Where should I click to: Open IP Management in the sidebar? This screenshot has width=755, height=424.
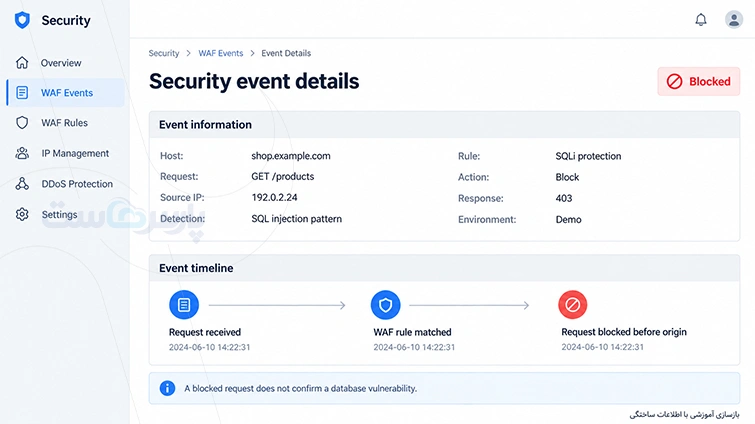[75, 153]
